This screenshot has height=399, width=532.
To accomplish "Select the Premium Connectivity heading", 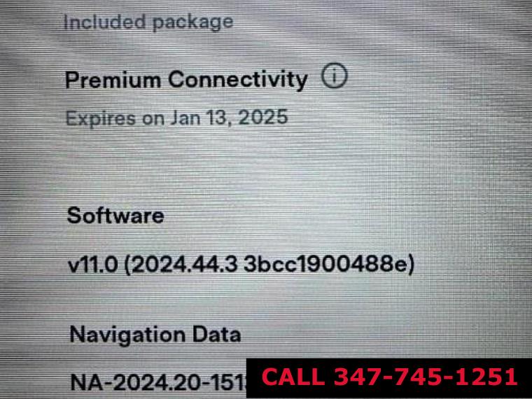I will click(186, 80).
